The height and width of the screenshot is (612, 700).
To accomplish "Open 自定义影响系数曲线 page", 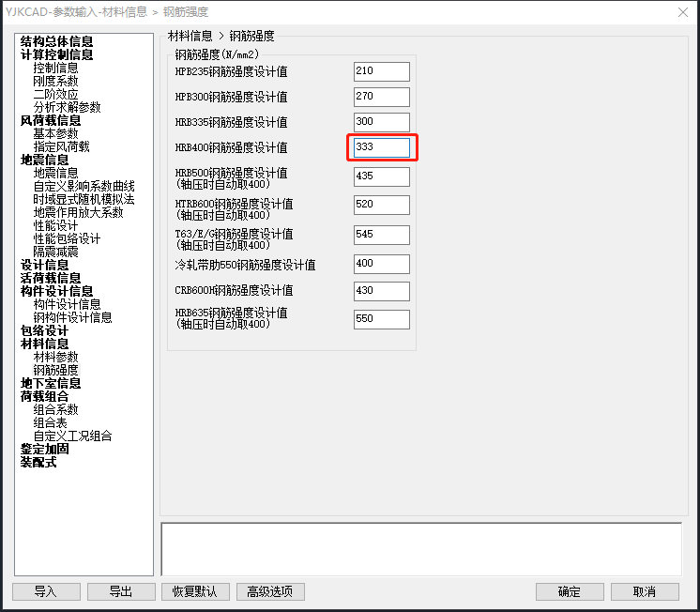I will (84, 186).
